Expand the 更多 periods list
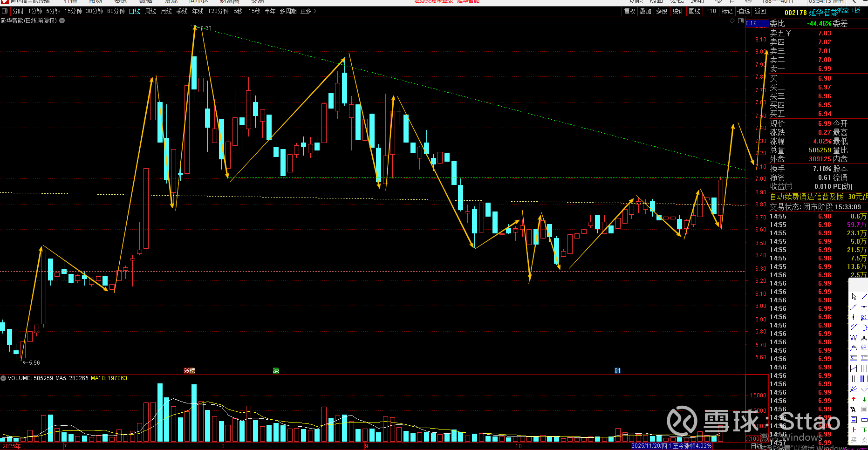 [x=308, y=11]
